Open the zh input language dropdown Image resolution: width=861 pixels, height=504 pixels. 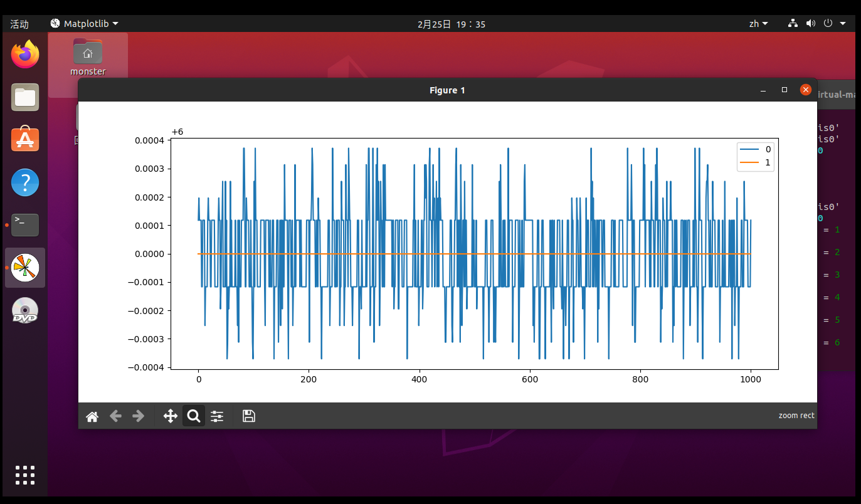pyautogui.click(x=758, y=23)
